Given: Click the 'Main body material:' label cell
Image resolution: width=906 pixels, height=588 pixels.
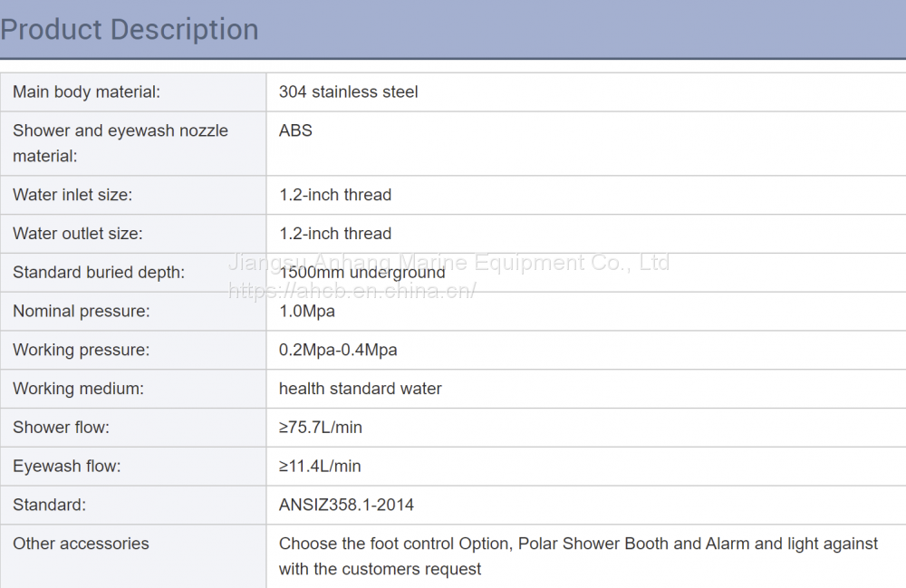Looking at the screenshot, I should click(x=86, y=92).
